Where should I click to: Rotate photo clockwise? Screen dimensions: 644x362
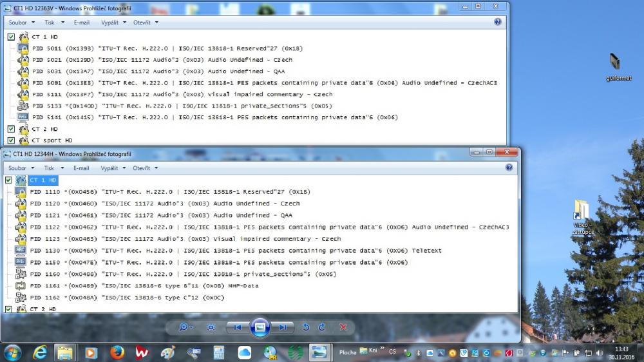(x=322, y=327)
